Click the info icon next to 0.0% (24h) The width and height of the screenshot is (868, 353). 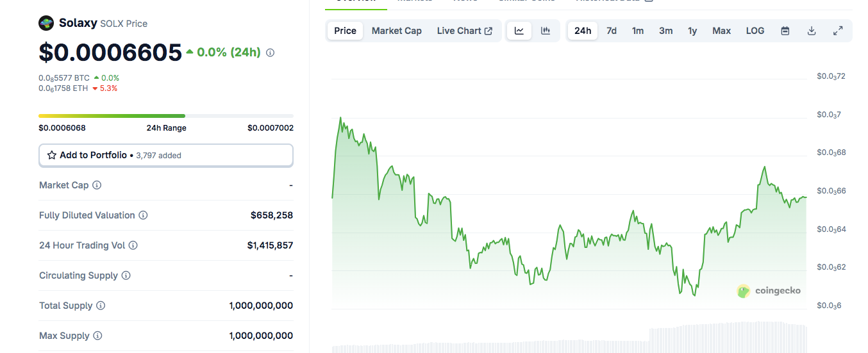click(270, 53)
